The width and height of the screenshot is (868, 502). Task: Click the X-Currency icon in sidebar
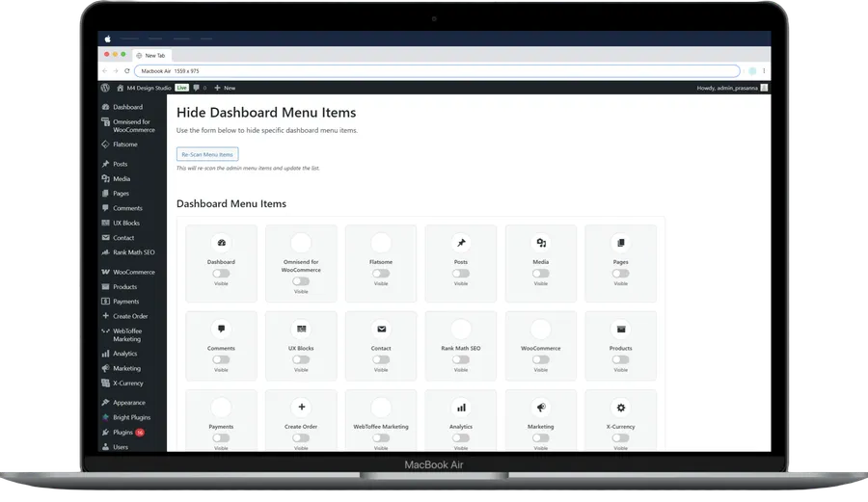click(105, 383)
